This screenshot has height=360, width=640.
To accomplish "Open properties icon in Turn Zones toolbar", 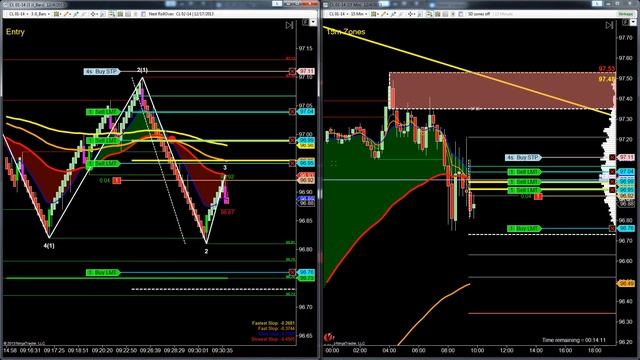I will 460,14.
